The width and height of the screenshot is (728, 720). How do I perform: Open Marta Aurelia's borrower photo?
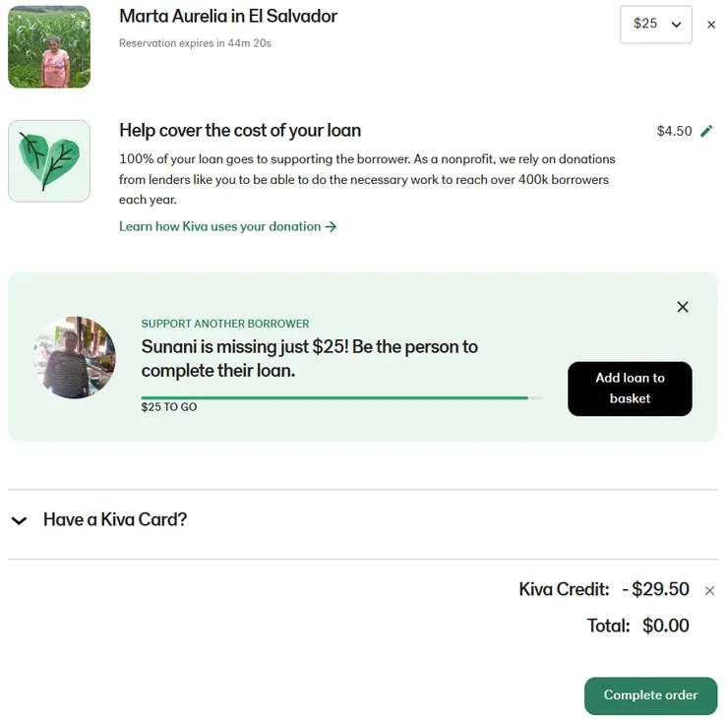point(49,46)
